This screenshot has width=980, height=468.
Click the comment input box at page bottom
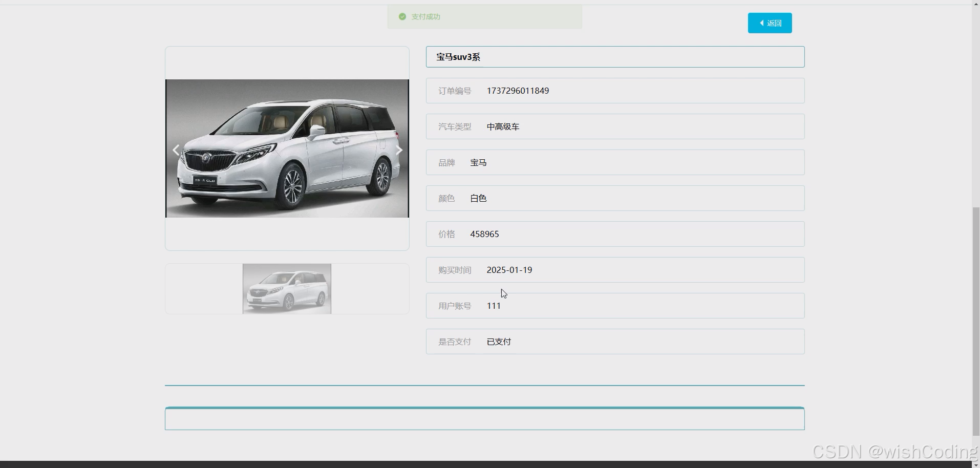point(484,419)
